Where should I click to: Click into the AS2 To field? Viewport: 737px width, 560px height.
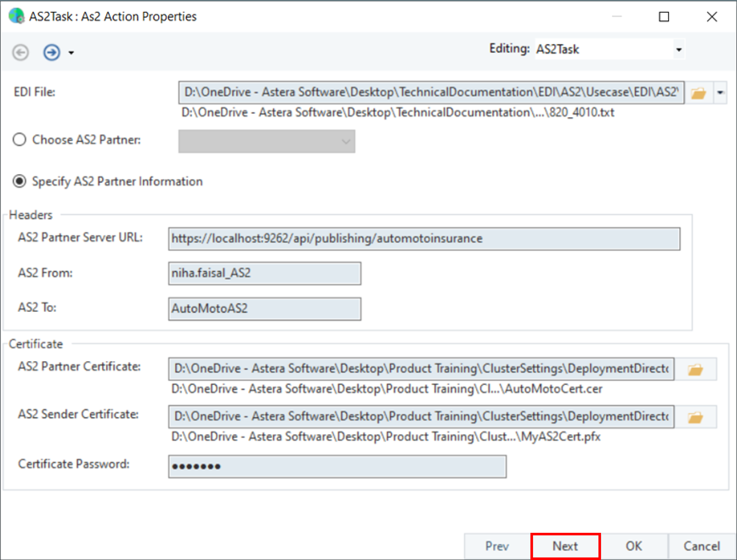click(264, 309)
